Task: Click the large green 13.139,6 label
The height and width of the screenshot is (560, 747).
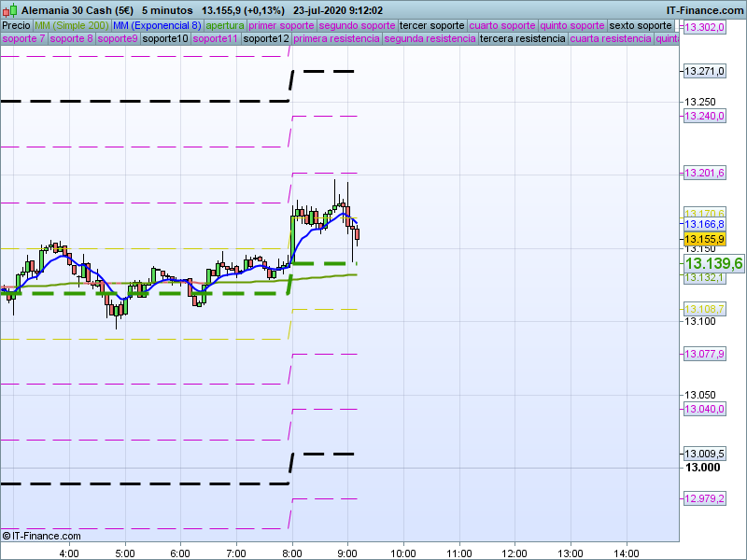Action: pos(713,263)
